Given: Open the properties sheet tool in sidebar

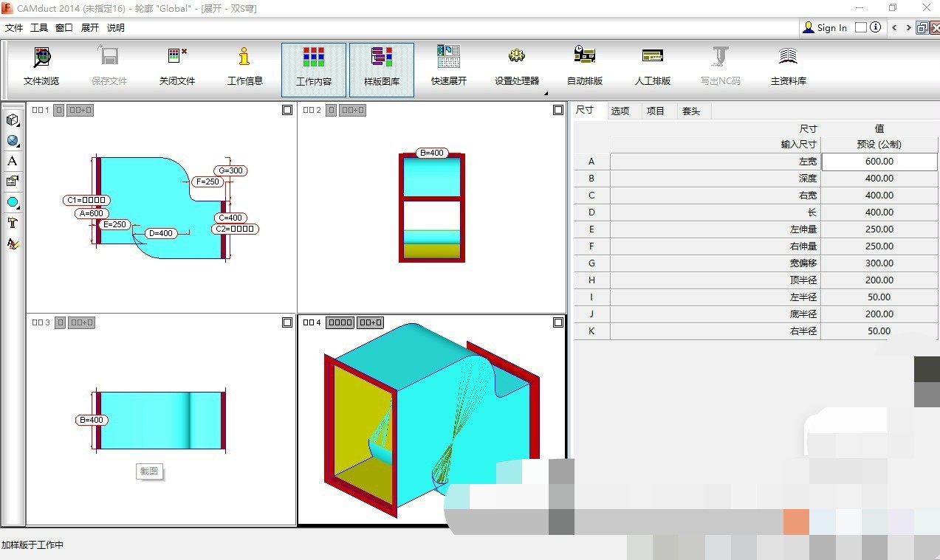Looking at the screenshot, I should point(13,182).
